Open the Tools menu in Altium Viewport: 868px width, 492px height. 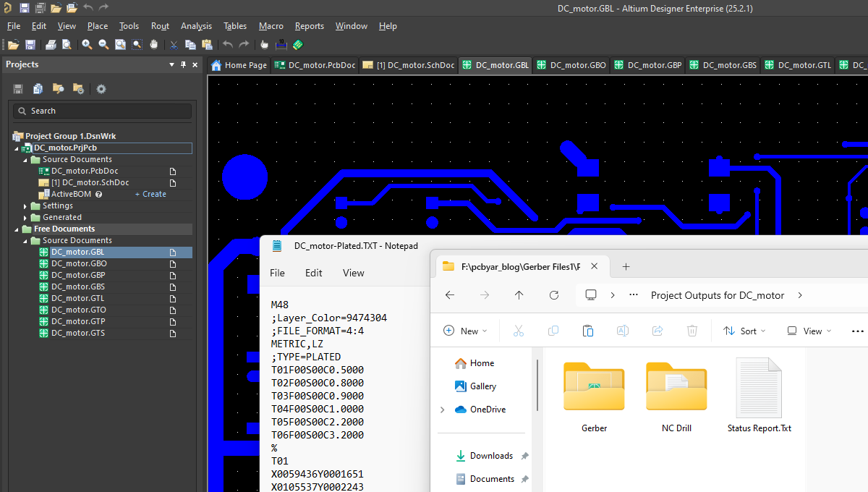coord(129,26)
